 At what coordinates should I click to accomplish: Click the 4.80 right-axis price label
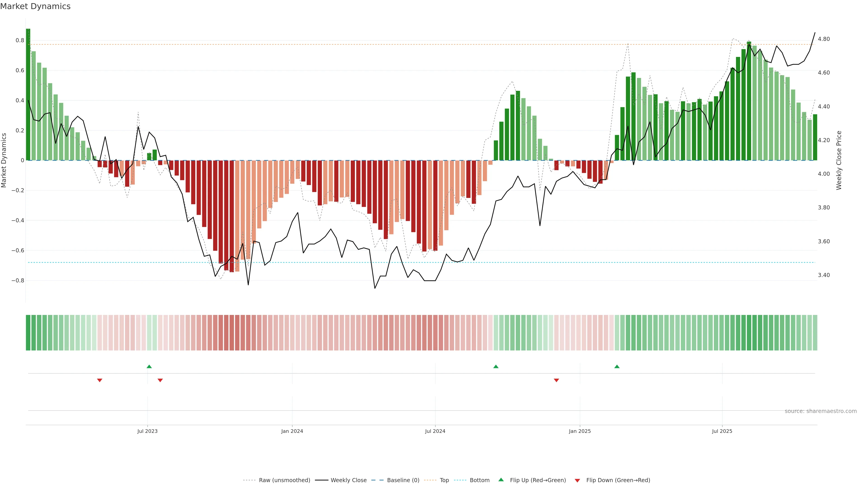(x=824, y=39)
